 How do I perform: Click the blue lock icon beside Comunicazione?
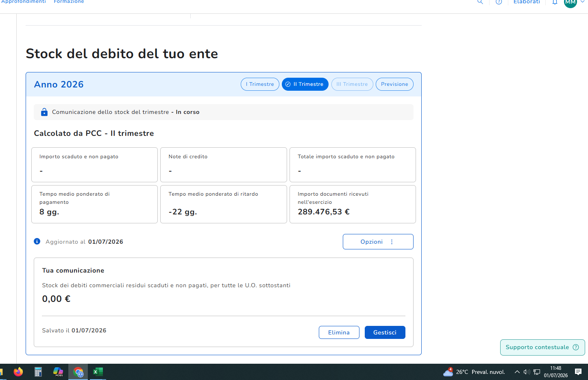44,112
